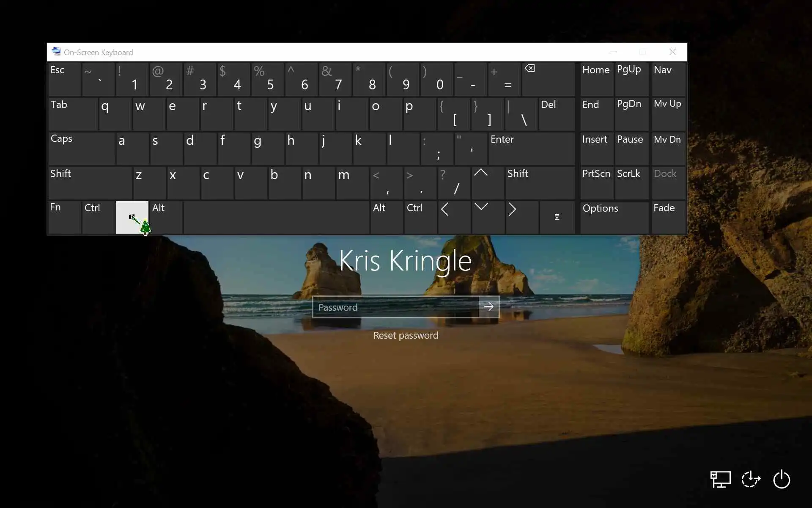Click the password submit arrow

tap(489, 307)
